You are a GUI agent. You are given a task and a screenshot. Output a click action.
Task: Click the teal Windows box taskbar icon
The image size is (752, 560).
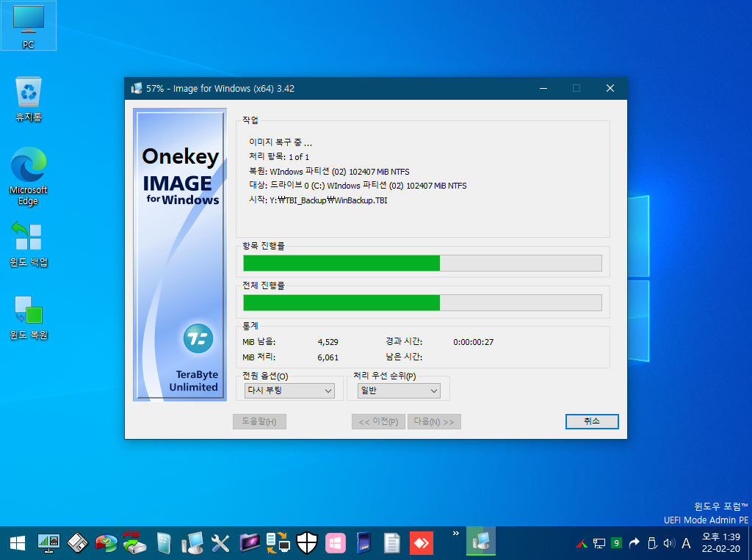(164, 543)
